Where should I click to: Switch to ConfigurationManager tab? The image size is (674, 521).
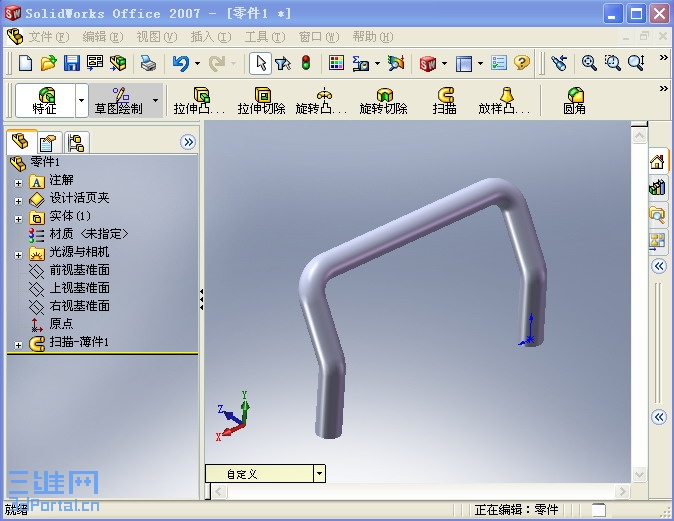pyautogui.click(x=76, y=142)
